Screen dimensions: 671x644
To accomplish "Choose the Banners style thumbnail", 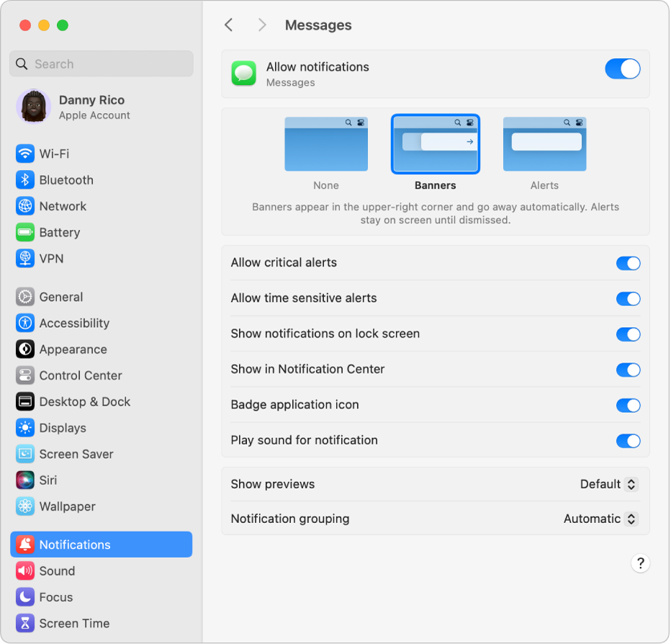I will coord(435,143).
